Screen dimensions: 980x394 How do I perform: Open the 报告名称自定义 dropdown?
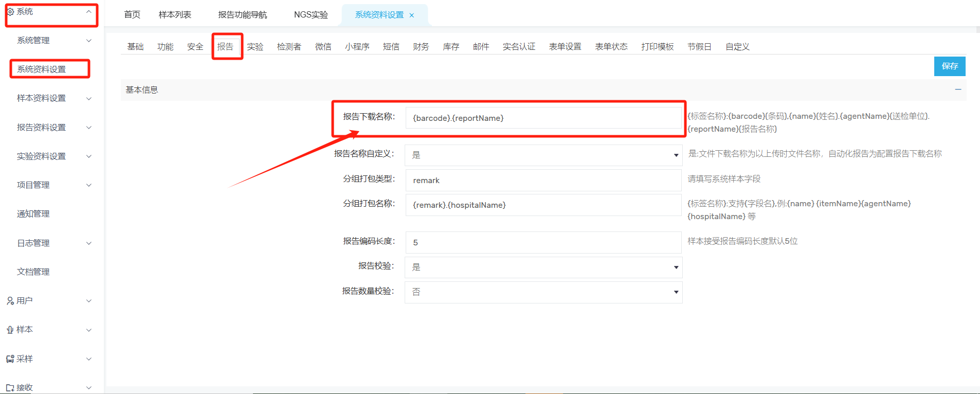[x=543, y=155]
